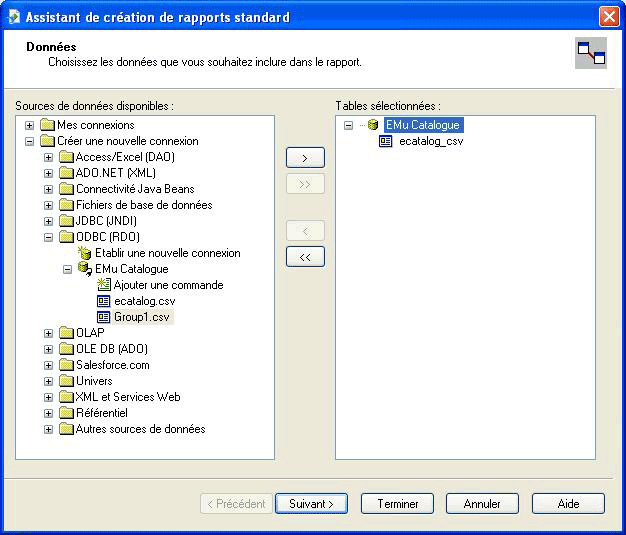The width and height of the screenshot is (626, 535).
Task: Select the ODBC (RDO) label
Action: click(107, 237)
